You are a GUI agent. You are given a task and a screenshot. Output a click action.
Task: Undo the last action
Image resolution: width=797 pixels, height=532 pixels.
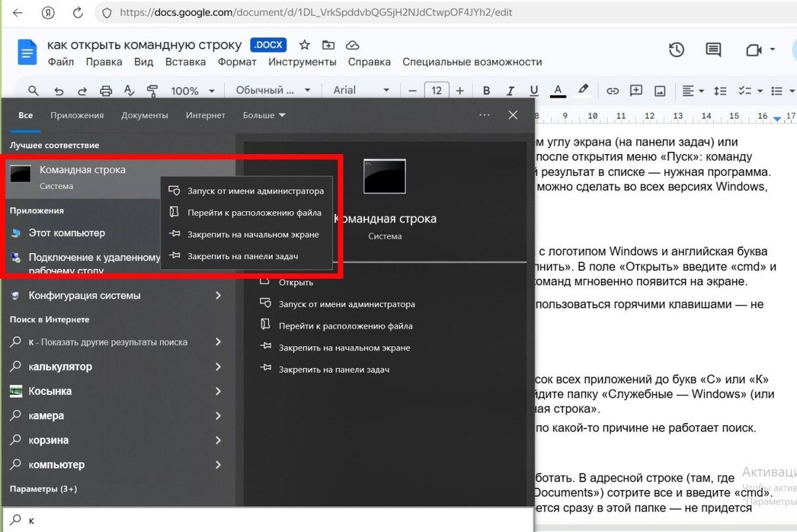(58, 91)
